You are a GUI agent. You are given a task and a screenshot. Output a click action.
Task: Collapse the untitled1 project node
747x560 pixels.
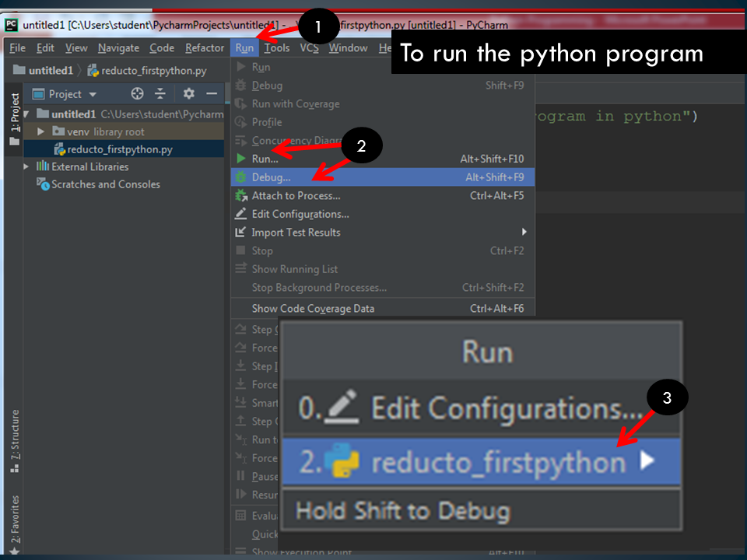coord(27,113)
